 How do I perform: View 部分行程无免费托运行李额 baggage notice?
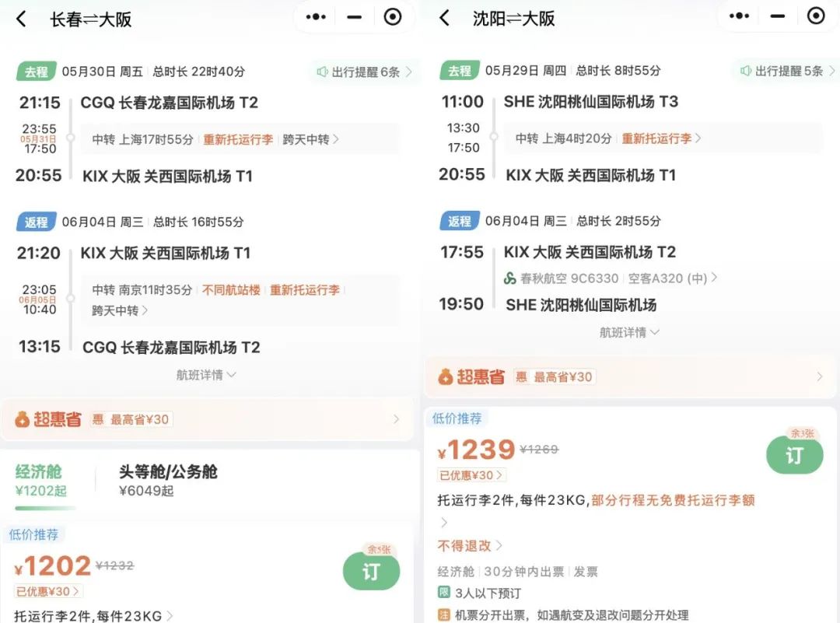pyautogui.click(x=673, y=500)
